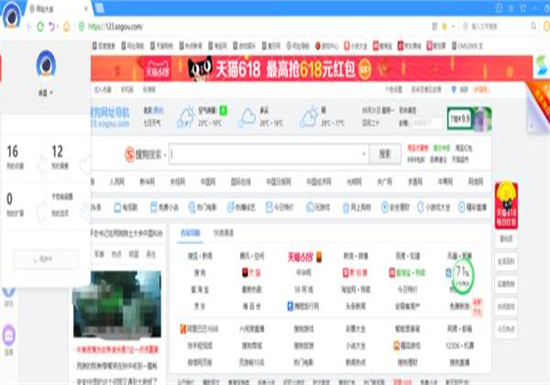Reload the page with the green refresh icon
The image size is (550, 385).
(x=40, y=27)
